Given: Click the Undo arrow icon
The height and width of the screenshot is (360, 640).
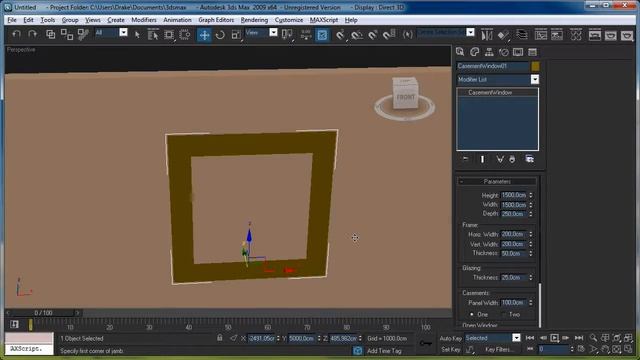Looking at the screenshot, I should click(x=16, y=34).
